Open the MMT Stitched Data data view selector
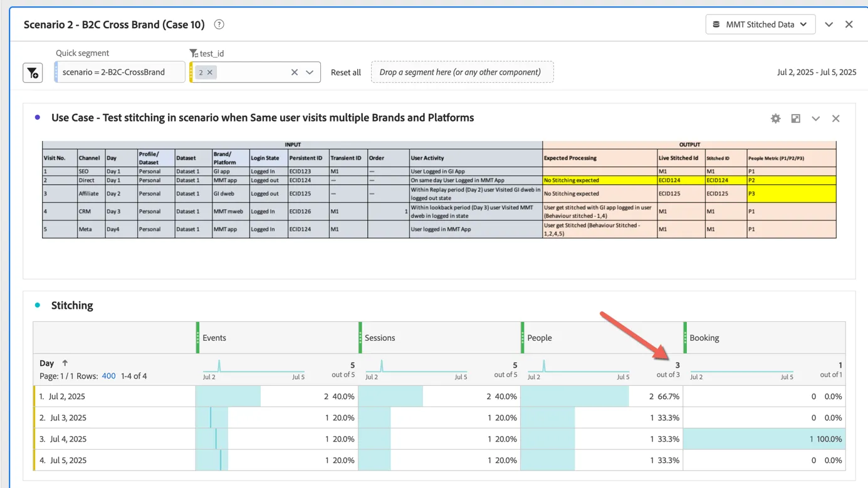 pyautogui.click(x=760, y=24)
